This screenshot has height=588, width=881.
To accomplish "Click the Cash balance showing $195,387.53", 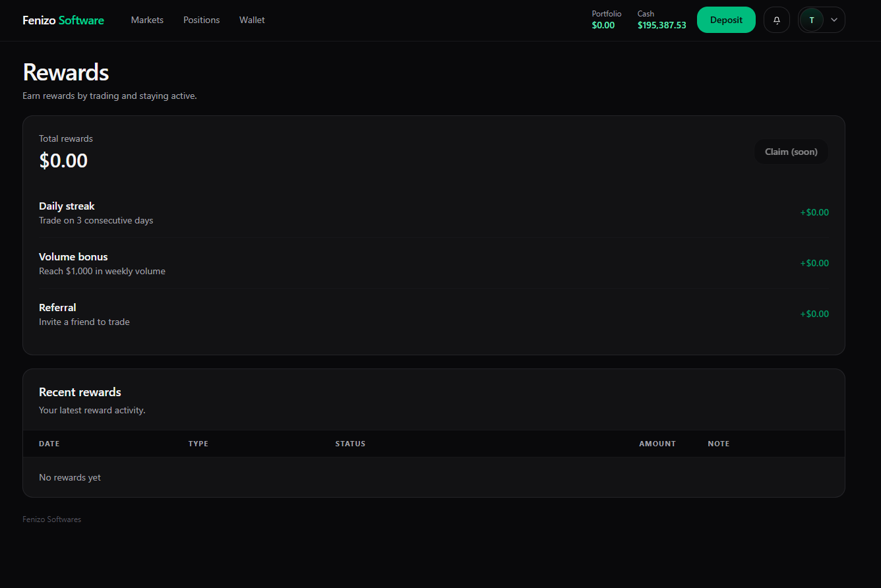I will 661,25.
